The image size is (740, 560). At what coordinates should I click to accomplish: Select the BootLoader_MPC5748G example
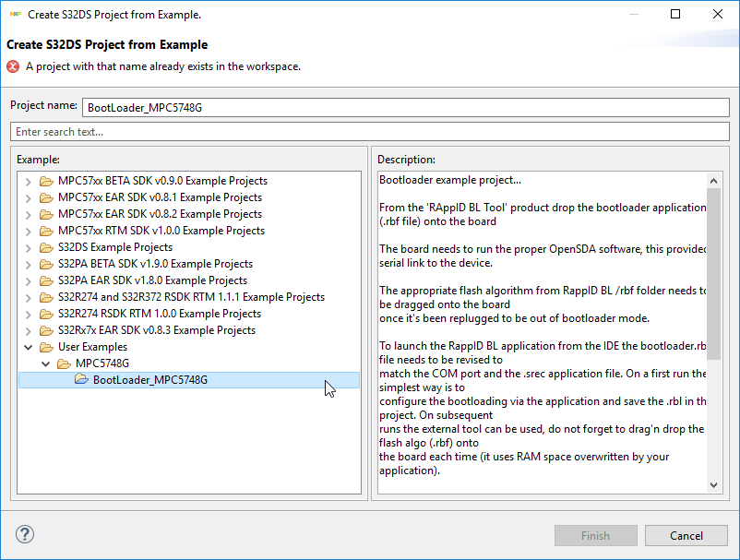[x=189, y=380]
